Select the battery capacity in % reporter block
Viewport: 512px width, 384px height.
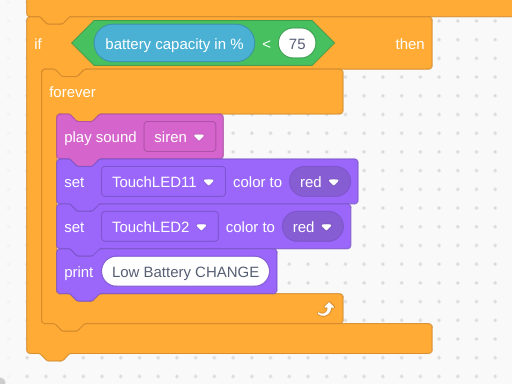click(x=174, y=43)
